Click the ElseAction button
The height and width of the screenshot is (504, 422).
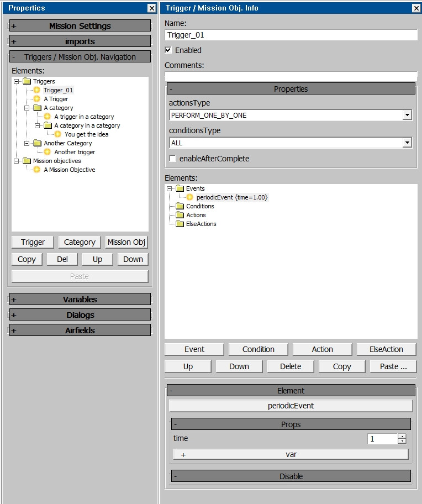(386, 349)
